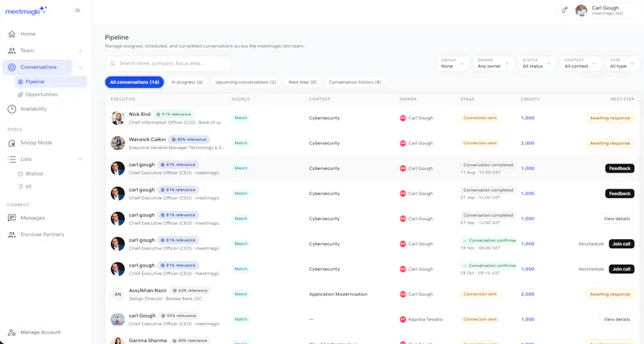
Task: Click Reschedule for 28 Oct conversation
Action: coord(591,269)
